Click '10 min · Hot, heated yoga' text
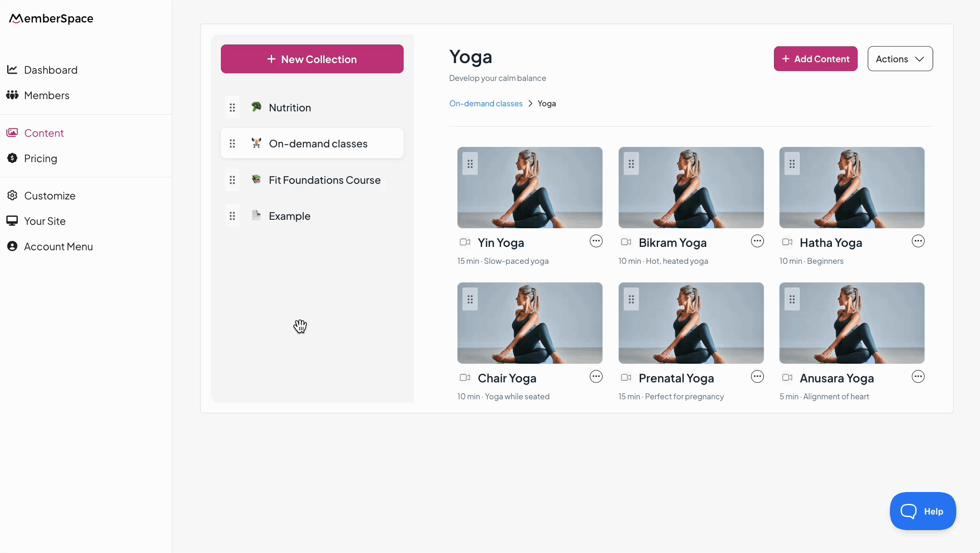 click(663, 261)
